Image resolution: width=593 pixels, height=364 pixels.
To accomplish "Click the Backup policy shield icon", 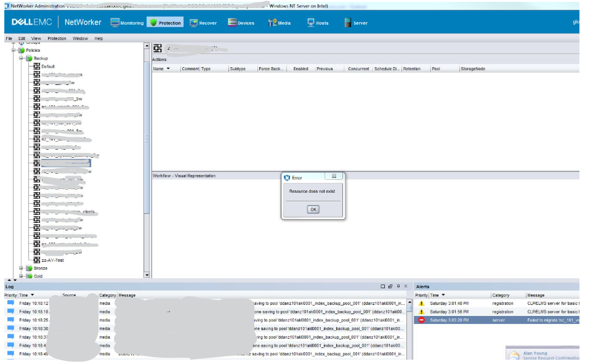I will [x=29, y=59].
